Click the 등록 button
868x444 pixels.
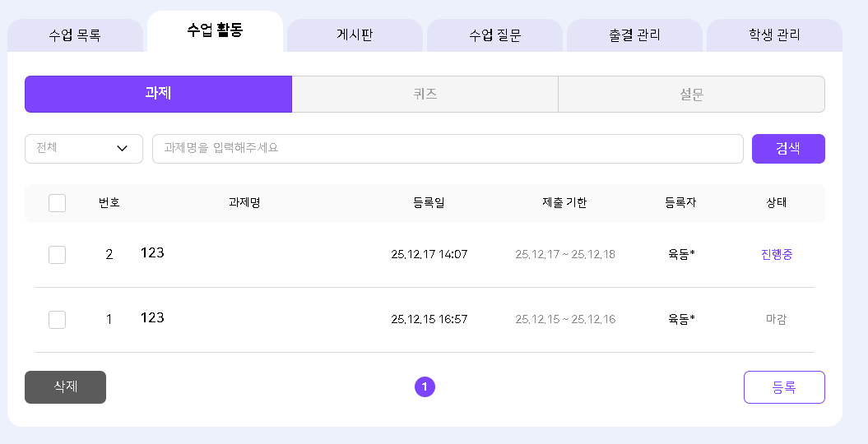point(783,387)
